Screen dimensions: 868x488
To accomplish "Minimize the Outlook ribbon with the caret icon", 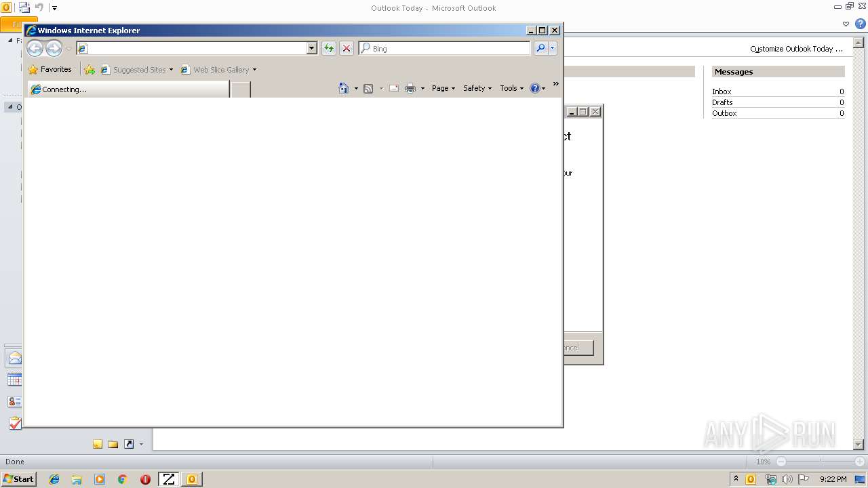I will [846, 24].
